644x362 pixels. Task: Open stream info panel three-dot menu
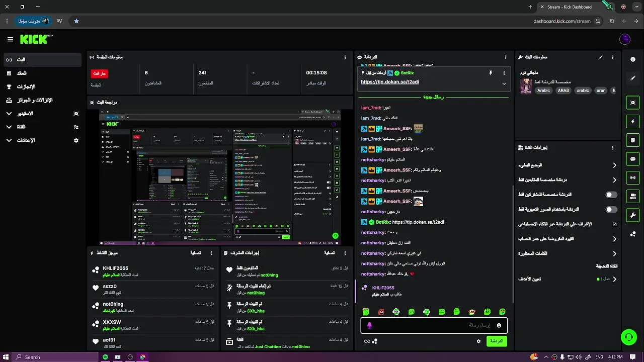pyautogui.click(x=613, y=57)
